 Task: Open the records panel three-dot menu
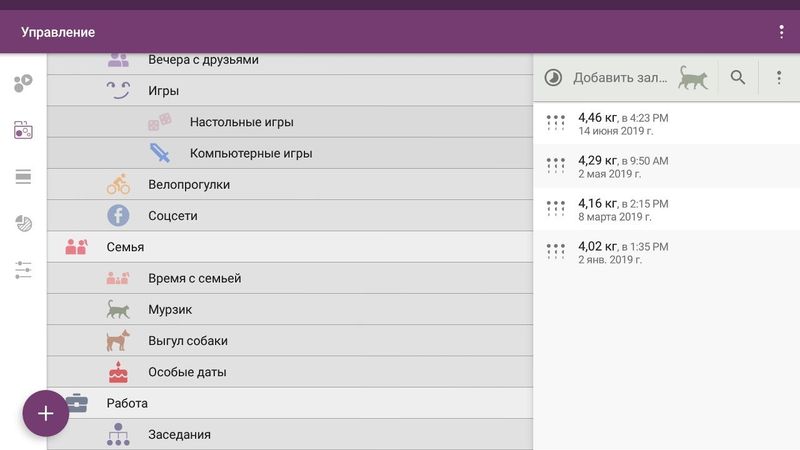click(779, 77)
